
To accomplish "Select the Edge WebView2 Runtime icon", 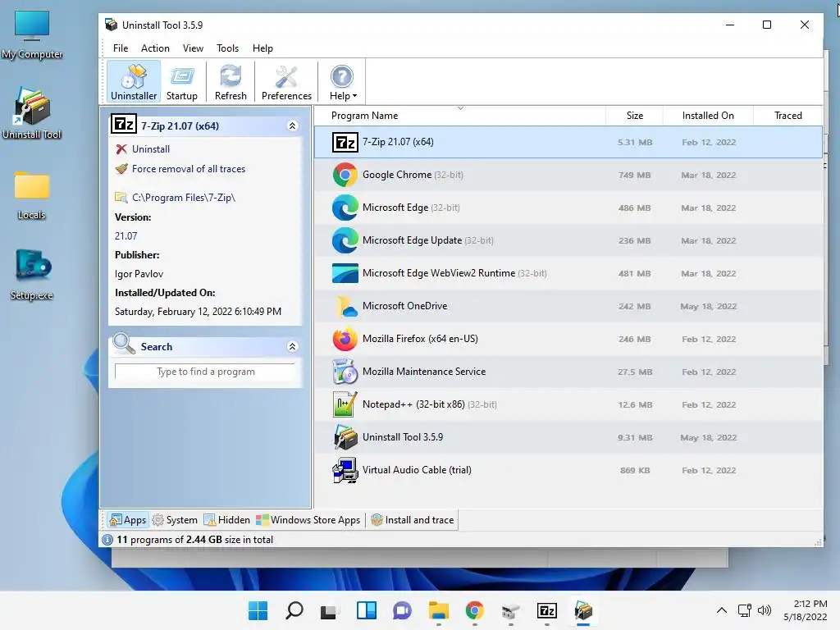I will [x=345, y=273].
